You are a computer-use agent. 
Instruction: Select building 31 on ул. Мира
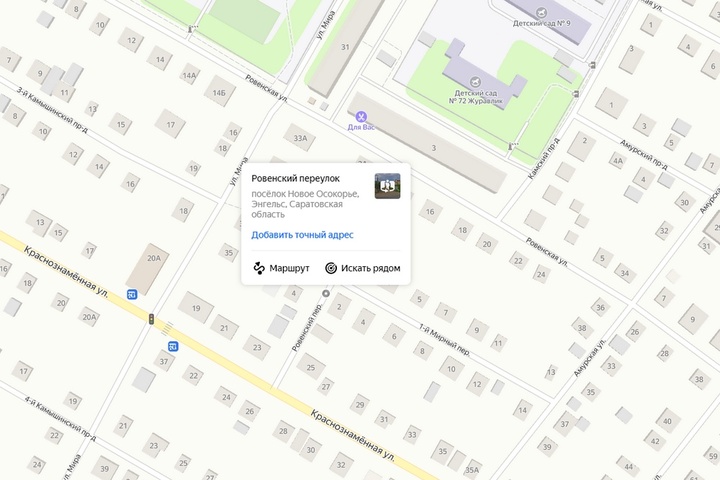pos(345,45)
